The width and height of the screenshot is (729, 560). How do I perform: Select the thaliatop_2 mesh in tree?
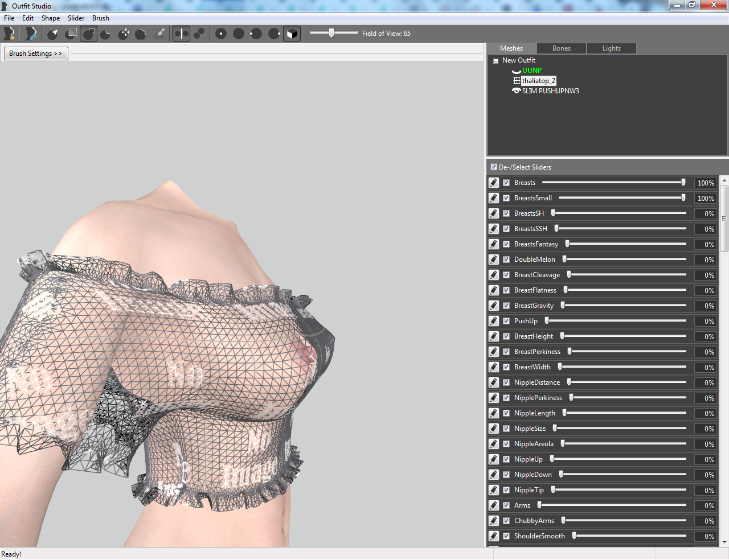[x=538, y=81]
